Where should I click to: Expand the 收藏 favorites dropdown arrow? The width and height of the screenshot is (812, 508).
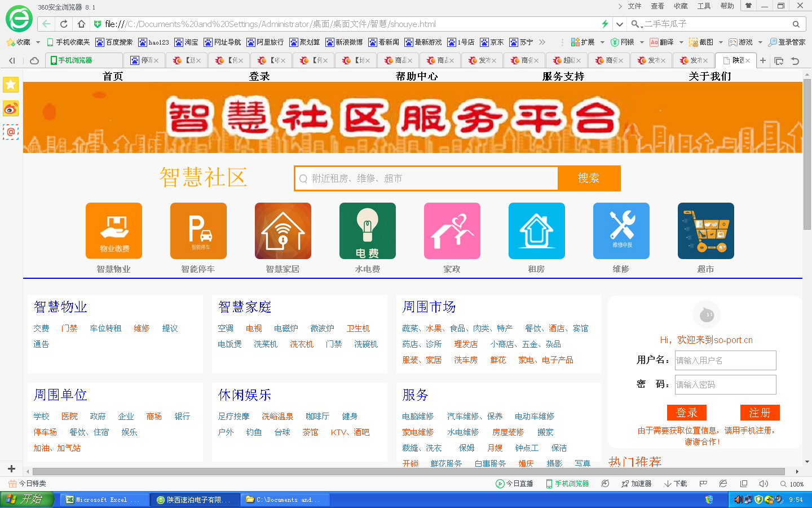[38, 42]
